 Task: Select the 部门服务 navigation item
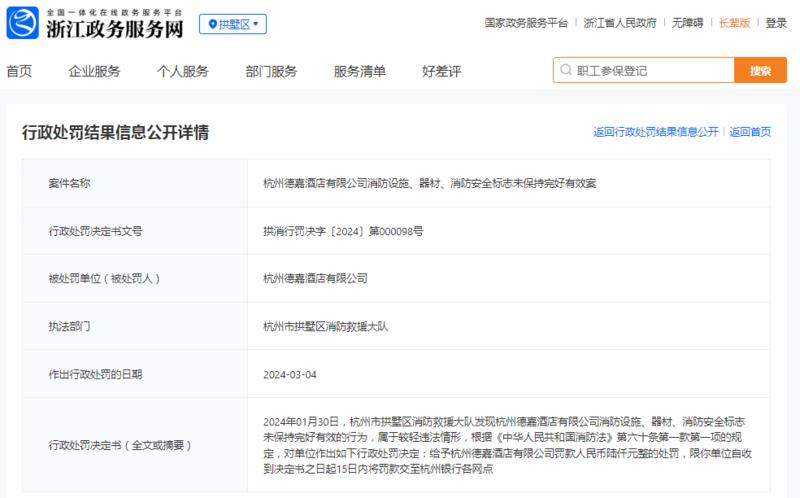pyautogui.click(x=271, y=71)
